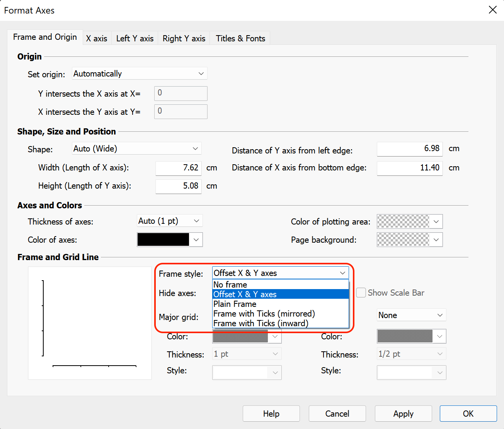The image size is (504, 429).
Task: Switch to the "X axis" tab
Action: (97, 38)
